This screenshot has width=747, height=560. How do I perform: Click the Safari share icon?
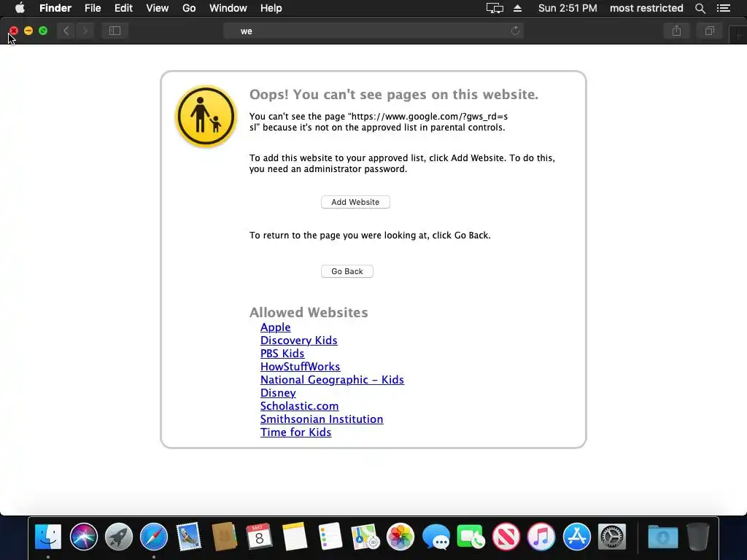676,31
